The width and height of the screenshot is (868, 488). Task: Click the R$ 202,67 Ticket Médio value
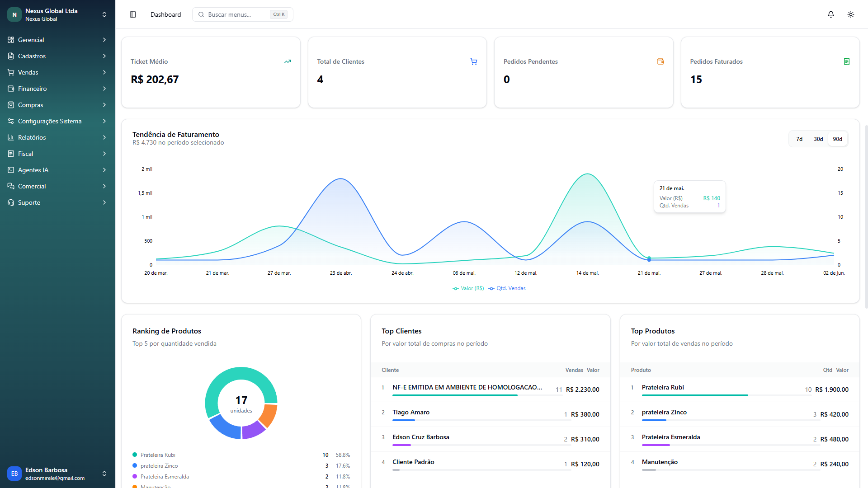pyautogui.click(x=155, y=80)
